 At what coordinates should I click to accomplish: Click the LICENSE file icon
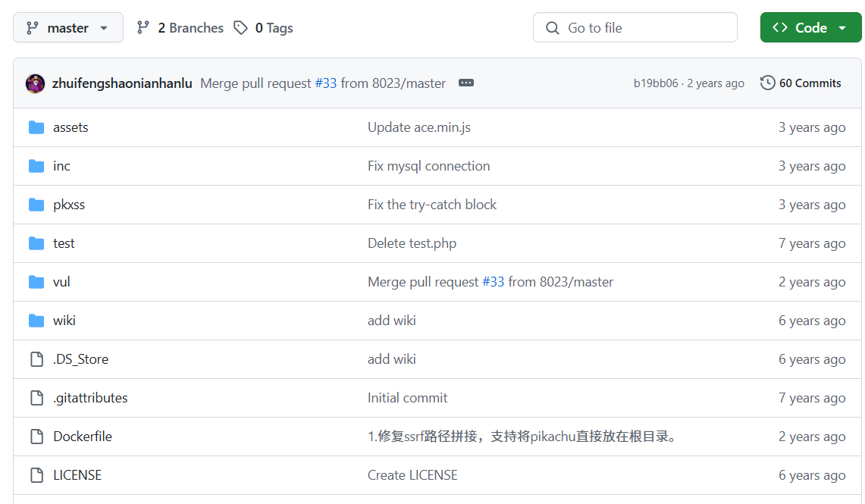[37, 474]
